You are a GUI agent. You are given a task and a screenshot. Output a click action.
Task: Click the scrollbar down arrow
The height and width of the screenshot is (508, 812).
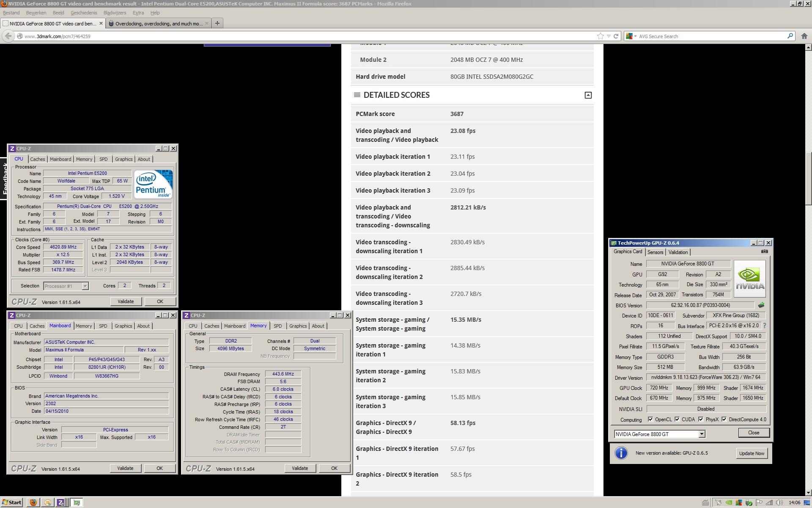tap(809, 492)
